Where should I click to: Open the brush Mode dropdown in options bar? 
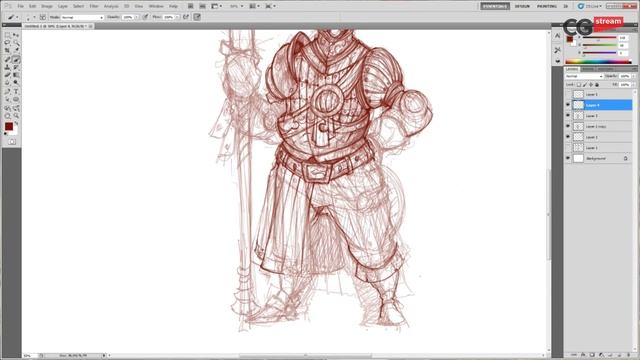(x=82, y=18)
